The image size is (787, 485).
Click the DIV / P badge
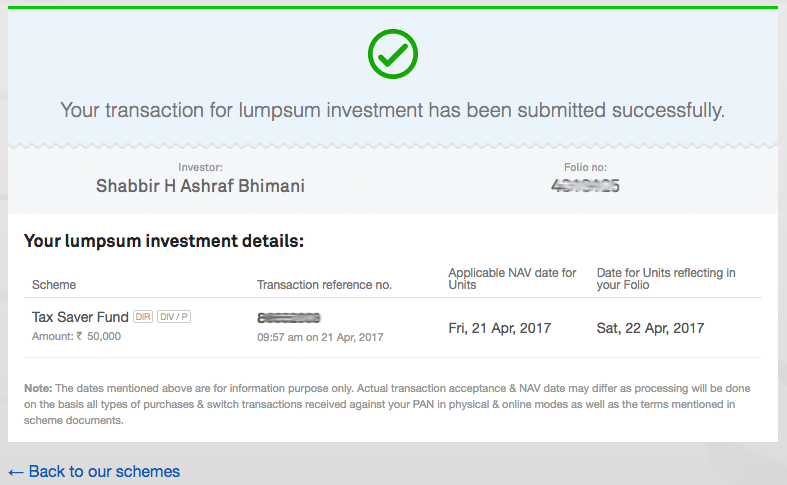point(174,317)
